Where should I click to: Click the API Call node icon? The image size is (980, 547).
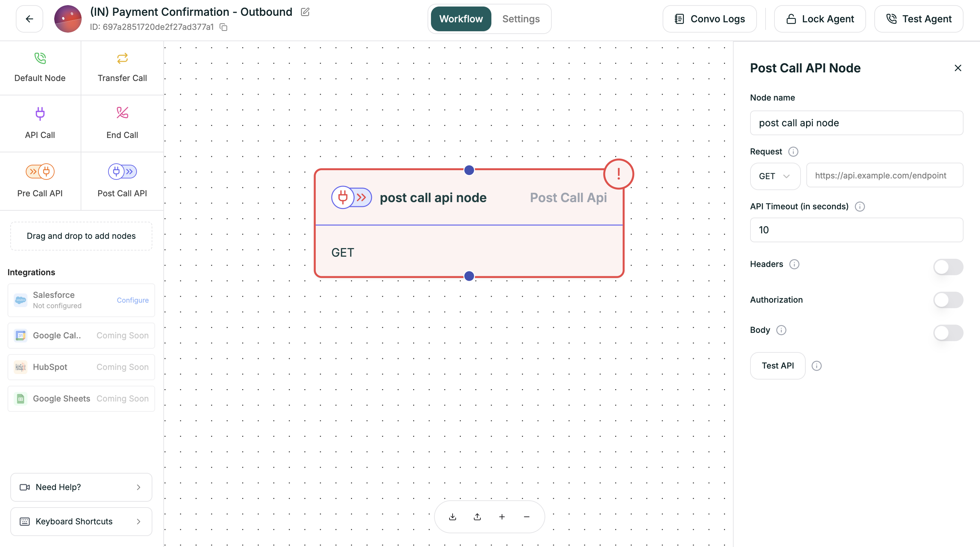pos(39,113)
